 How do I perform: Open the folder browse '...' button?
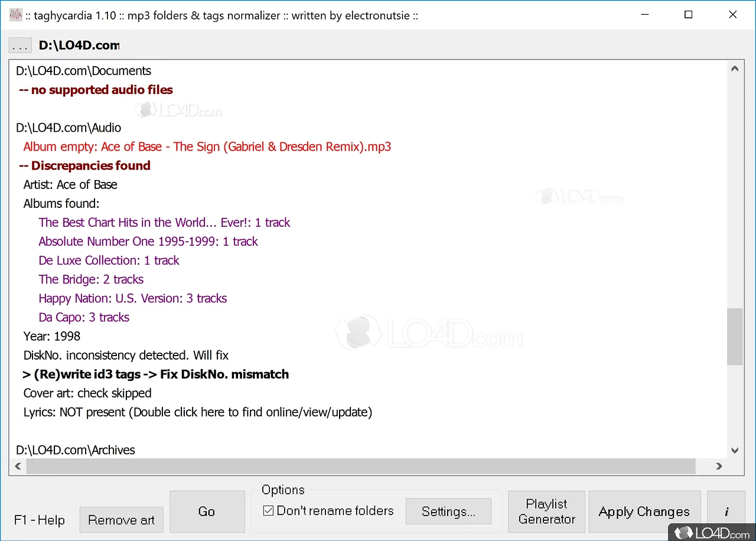[x=20, y=45]
